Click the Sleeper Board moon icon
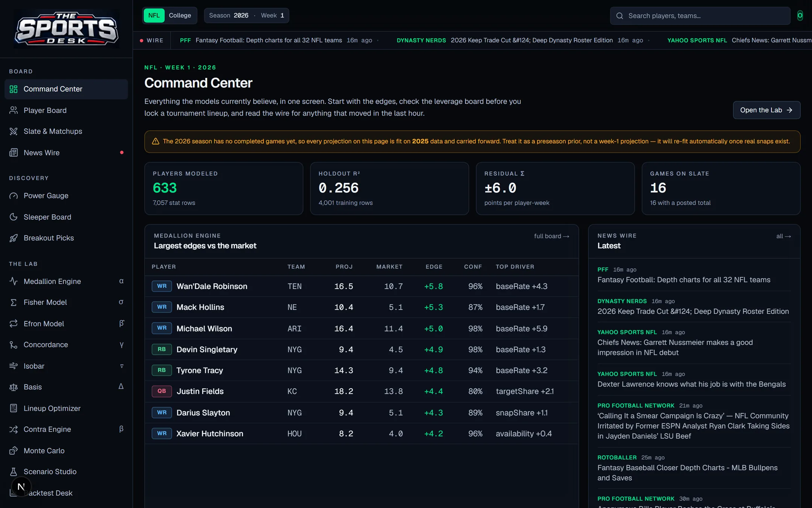 click(x=14, y=217)
